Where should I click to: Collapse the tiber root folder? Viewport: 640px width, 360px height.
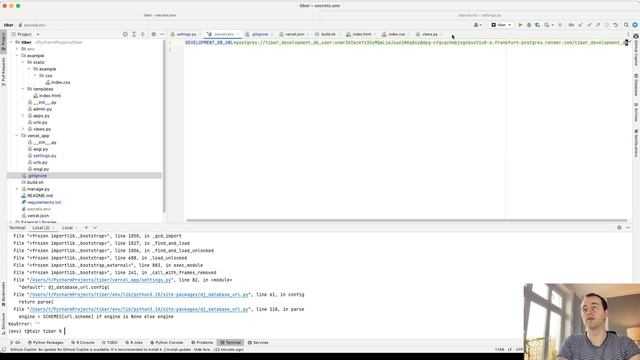pyautogui.click(x=11, y=42)
